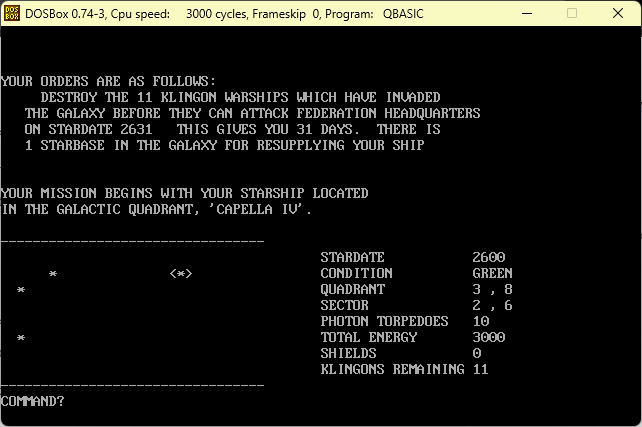Click the STARDATE value 2600
The width and height of the screenshot is (642, 427).
[488, 257]
